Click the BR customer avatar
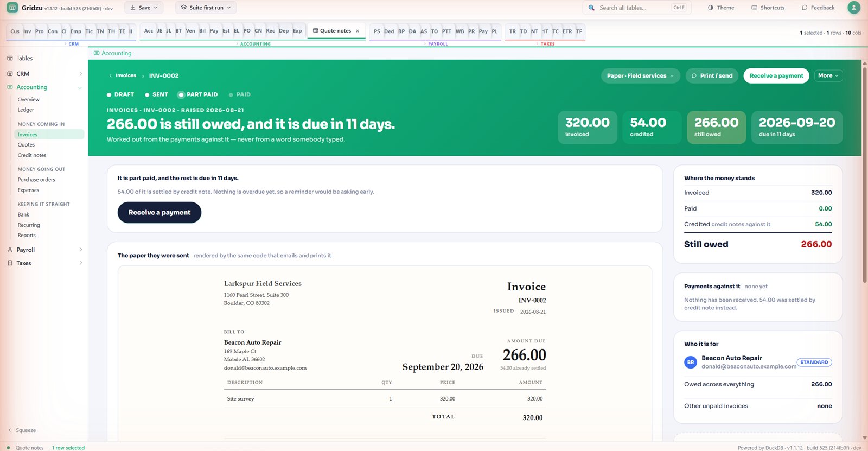This screenshot has width=868, height=451. (691, 362)
